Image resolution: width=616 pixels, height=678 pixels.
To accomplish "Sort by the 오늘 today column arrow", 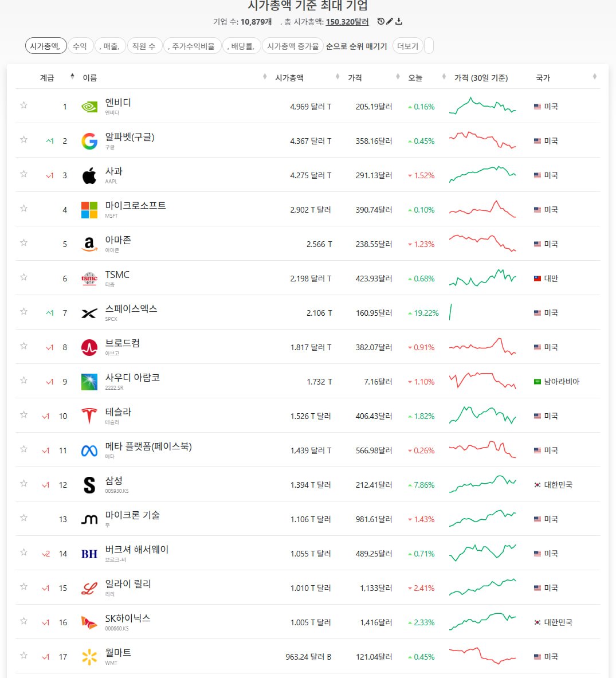I will [x=444, y=77].
